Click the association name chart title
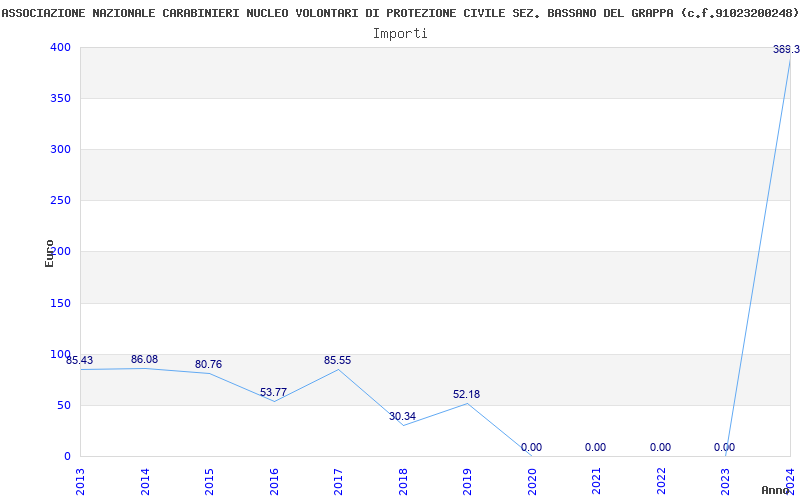This screenshot has width=800, height=500. tap(400, 13)
